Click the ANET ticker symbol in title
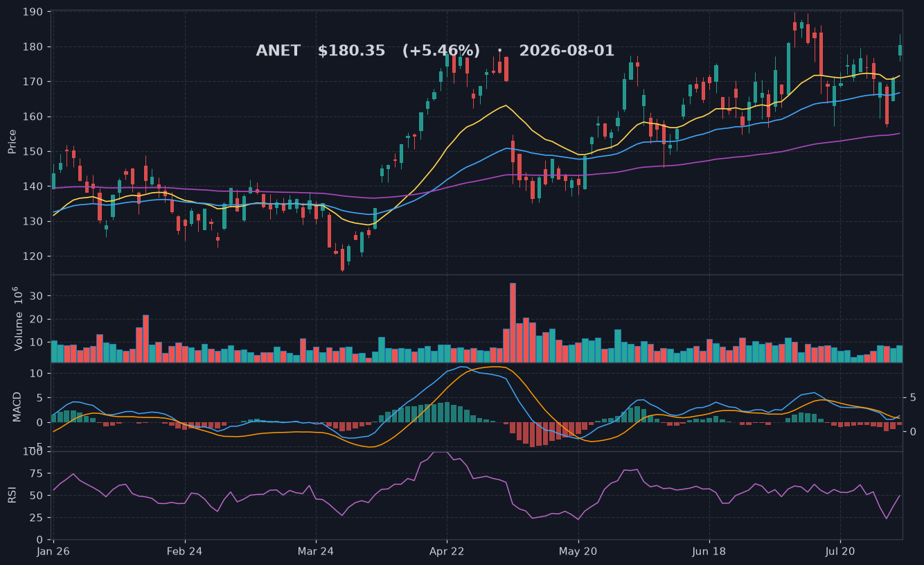The height and width of the screenshot is (565, 924). pyautogui.click(x=278, y=51)
